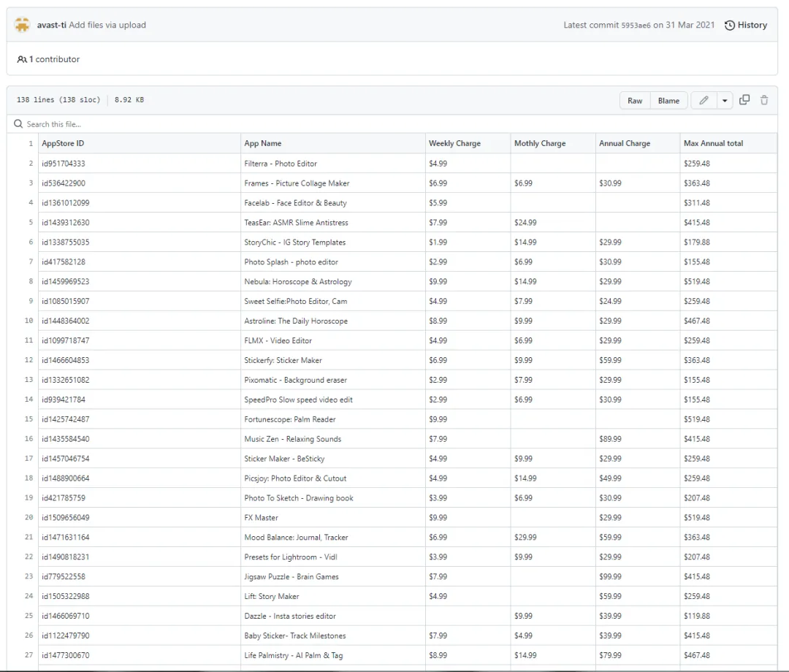Image resolution: width=789 pixels, height=672 pixels.
Task: Open the edit options dropdown arrow
Action: click(725, 100)
